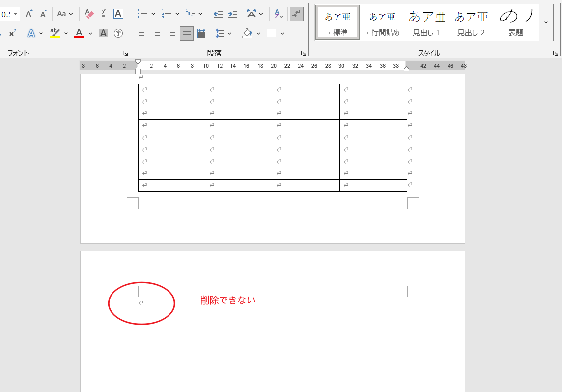Add phonetic guide (ルビ) to text
The width and height of the screenshot is (562, 392).
click(103, 14)
